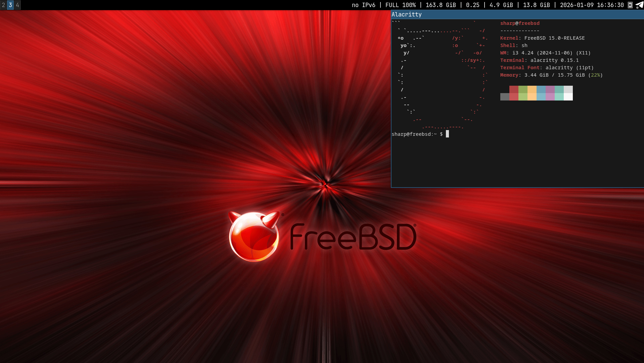Click the "2026-01-09 16:36:30" date and time entry
The height and width of the screenshot is (363, 644).
click(x=592, y=5)
